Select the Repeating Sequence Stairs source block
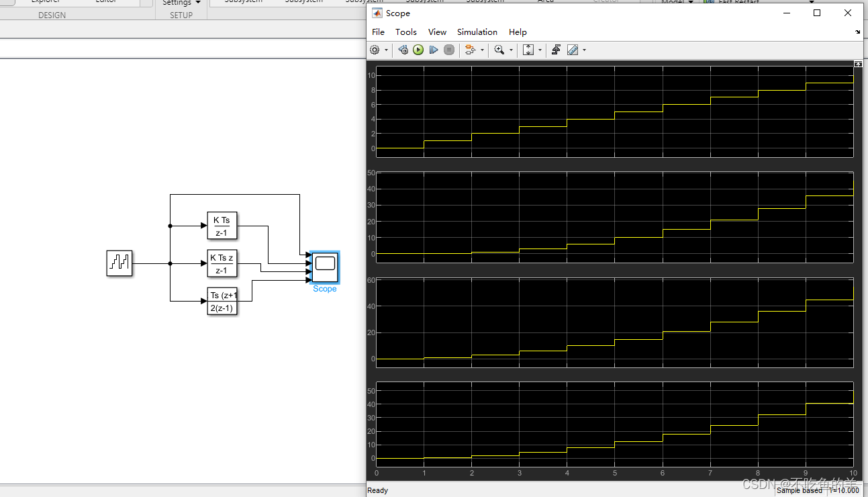 coord(119,263)
